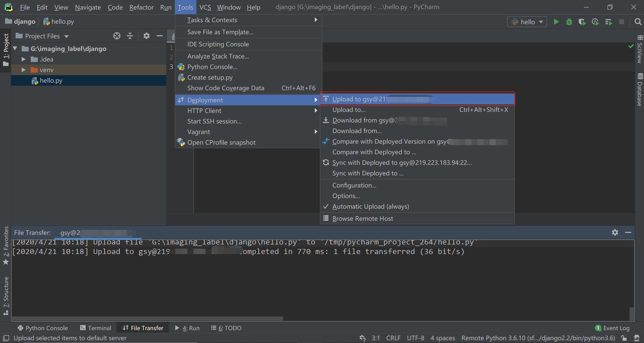Click the Profile run icon
Screen dimensions: 644x343
click(595, 22)
